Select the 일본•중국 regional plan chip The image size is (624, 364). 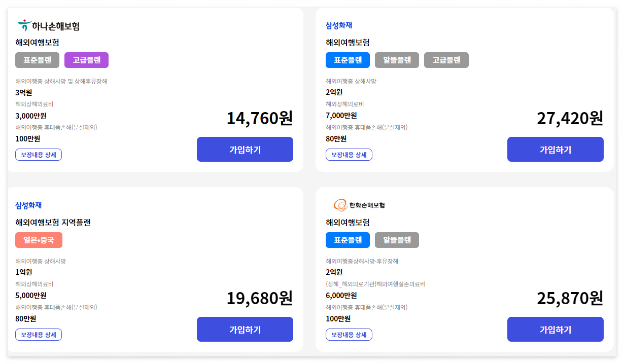click(39, 240)
